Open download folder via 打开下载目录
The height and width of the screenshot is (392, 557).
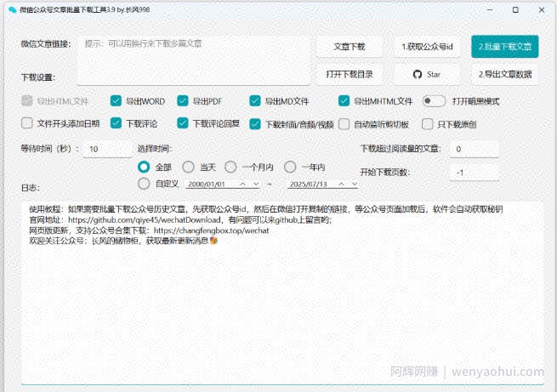tap(350, 74)
